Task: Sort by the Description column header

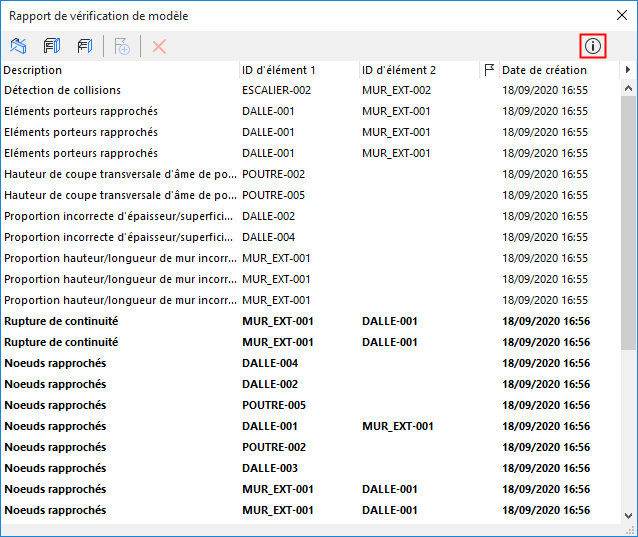Action: tap(120, 70)
